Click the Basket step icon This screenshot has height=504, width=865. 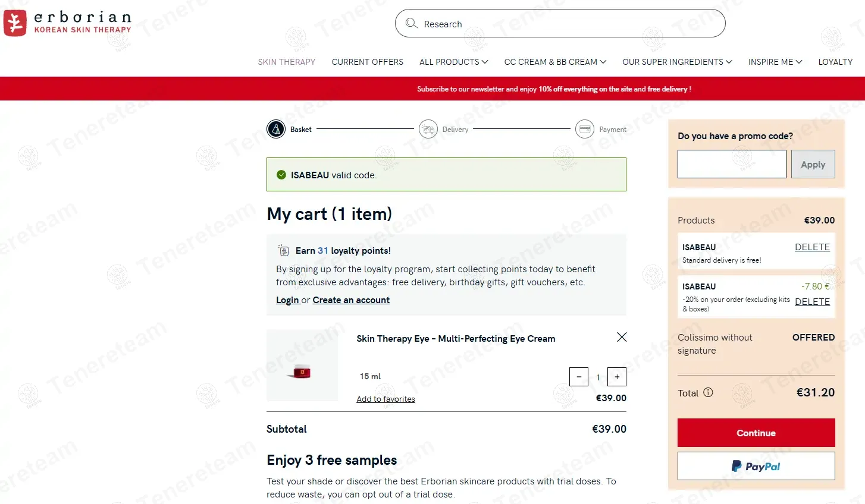coord(276,129)
